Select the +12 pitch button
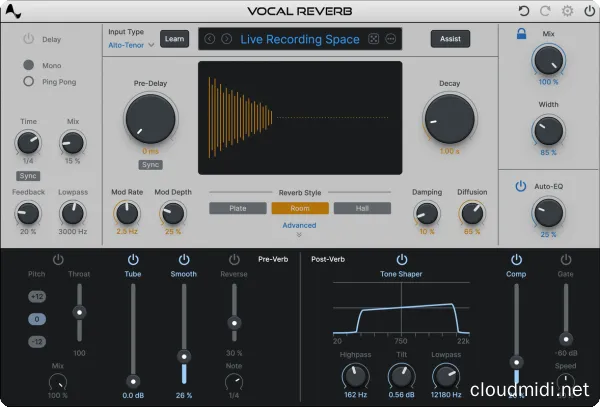This screenshot has width=600, height=407. [37, 296]
